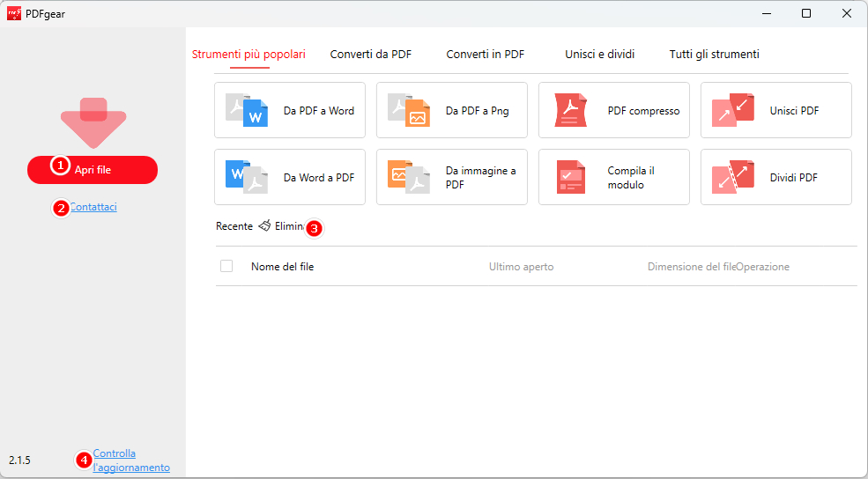Open the Converti da PDF tab
868x479 pixels.
click(371, 55)
